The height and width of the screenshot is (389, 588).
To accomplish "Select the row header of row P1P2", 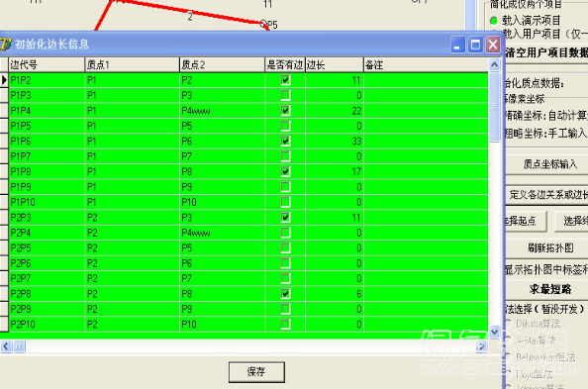I will 4,80.
